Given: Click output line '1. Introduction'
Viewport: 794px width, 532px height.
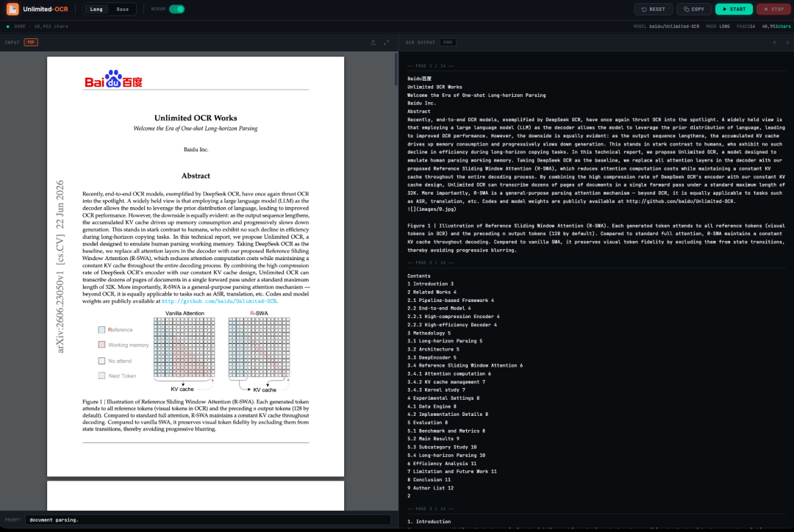Looking at the screenshot, I should 429,522.
